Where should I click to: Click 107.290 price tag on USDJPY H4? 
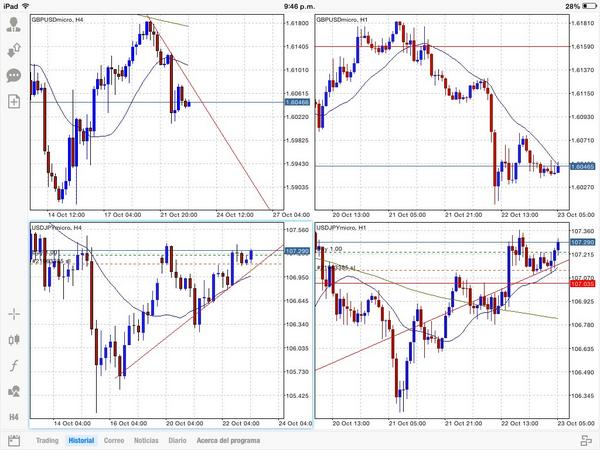(x=297, y=251)
